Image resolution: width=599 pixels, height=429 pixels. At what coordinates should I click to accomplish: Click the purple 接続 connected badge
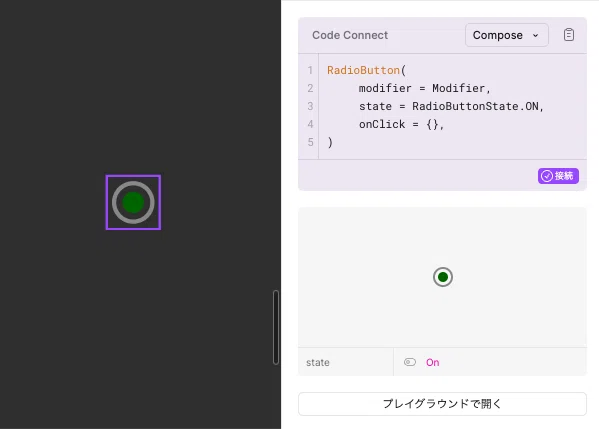point(558,176)
